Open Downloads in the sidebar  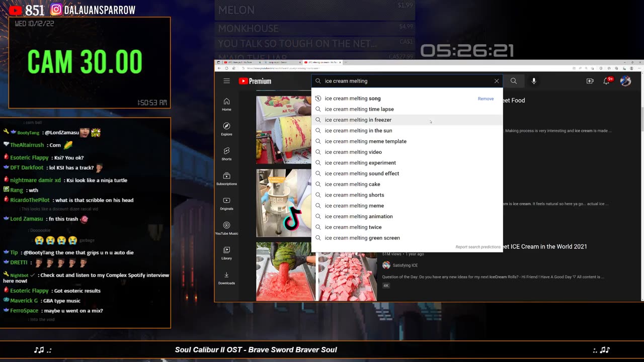227,278
